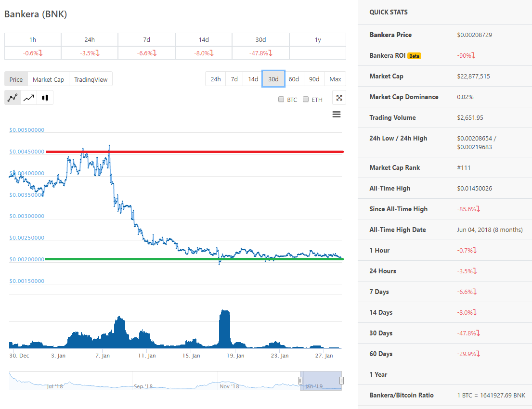The image size is (532, 409).
Task: Grab the left handle of range navigator
Action: tap(300, 381)
